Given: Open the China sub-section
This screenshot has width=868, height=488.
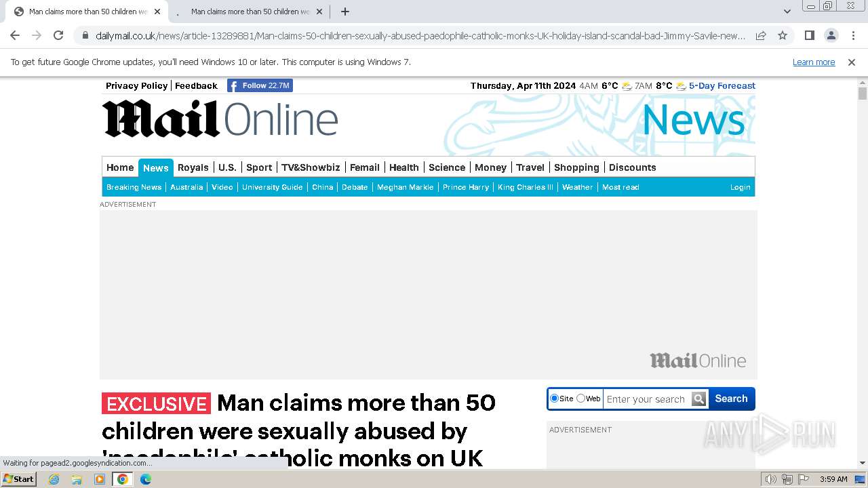Looking at the screenshot, I should 323,187.
